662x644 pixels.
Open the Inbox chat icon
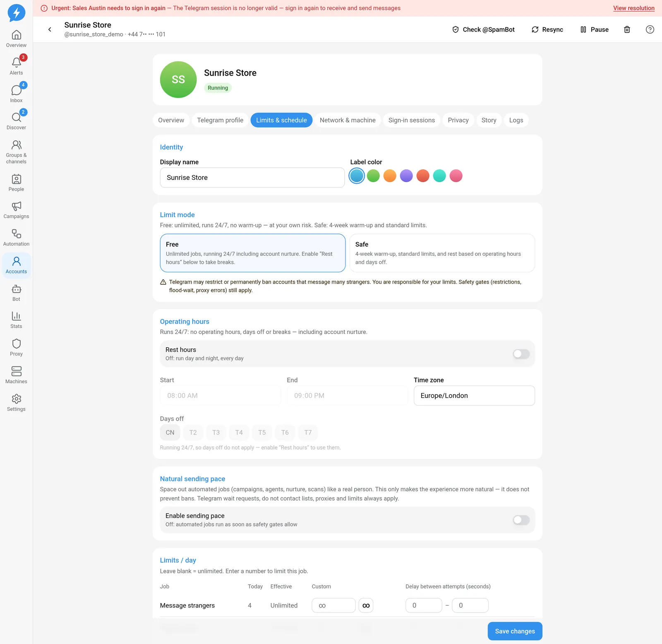[16, 94]
